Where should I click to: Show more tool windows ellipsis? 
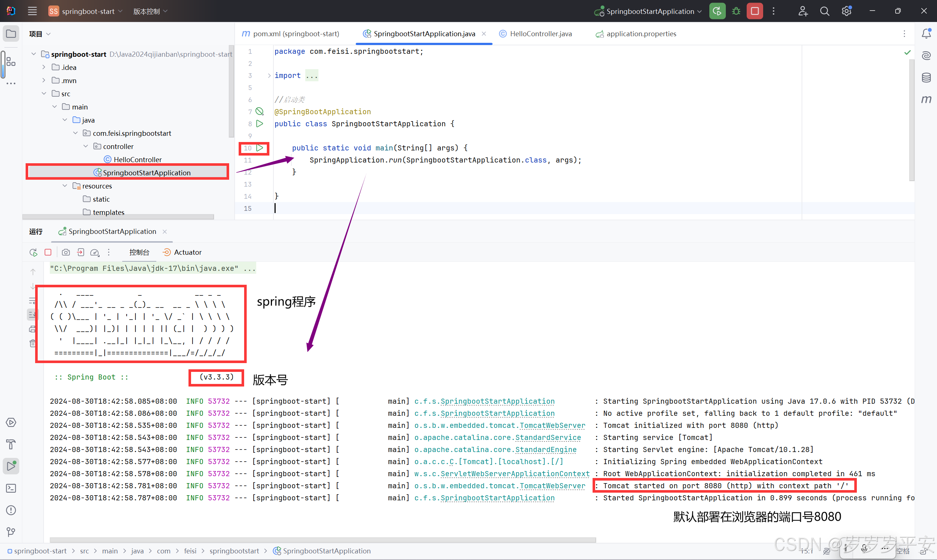[11, 83]
